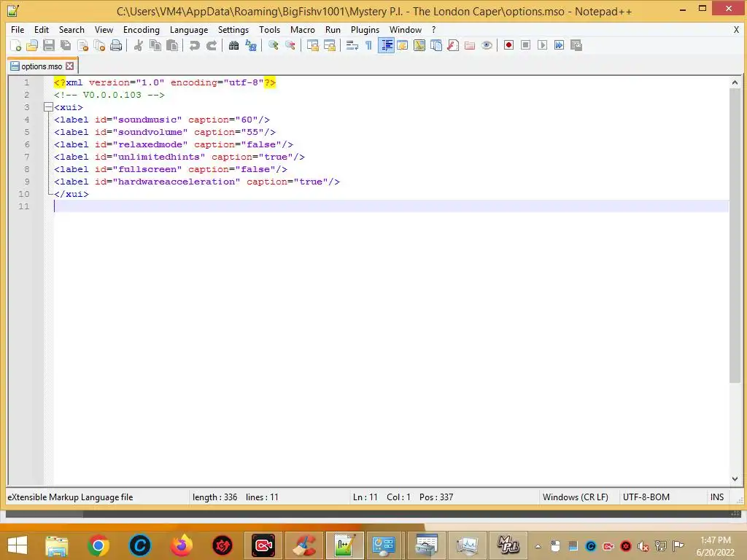Open the Function List toolbar icon

[453, 45]
